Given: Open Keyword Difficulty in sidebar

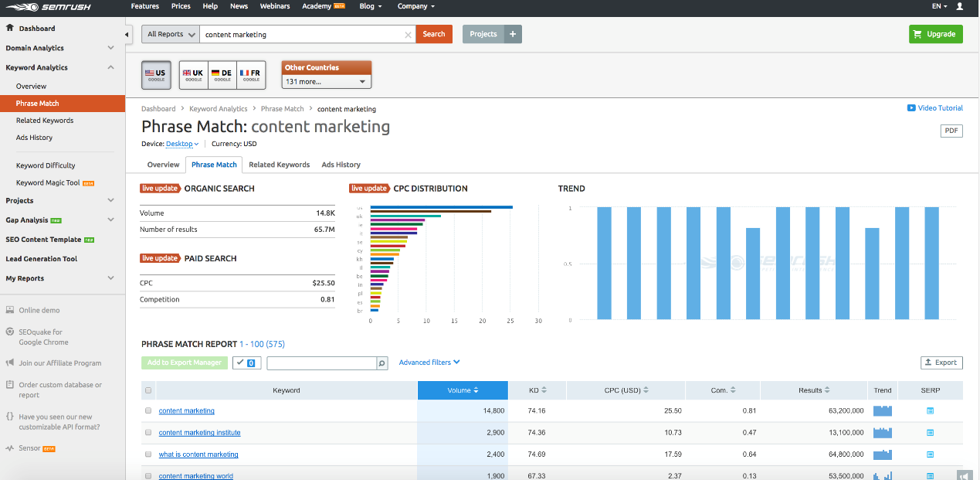Looking at the screenshot, I should (x=46, y=165).
